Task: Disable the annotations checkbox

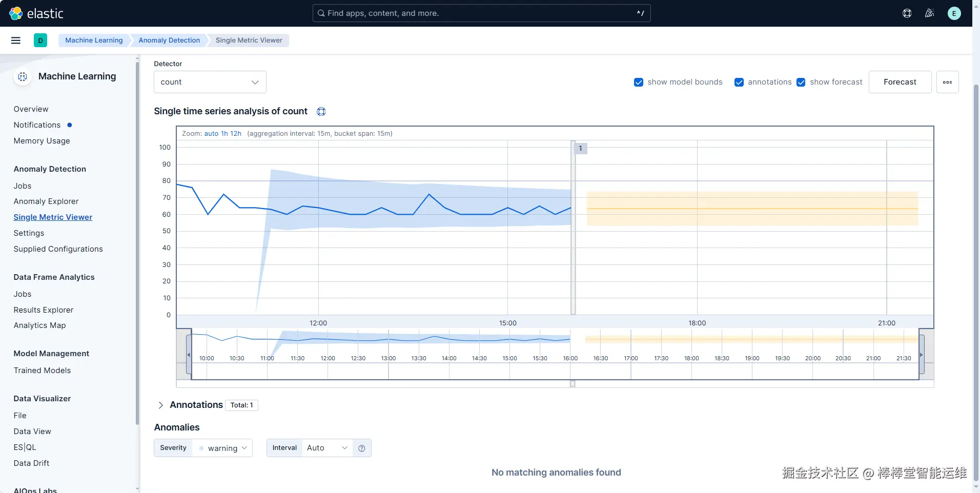Action: pos(739,83)
